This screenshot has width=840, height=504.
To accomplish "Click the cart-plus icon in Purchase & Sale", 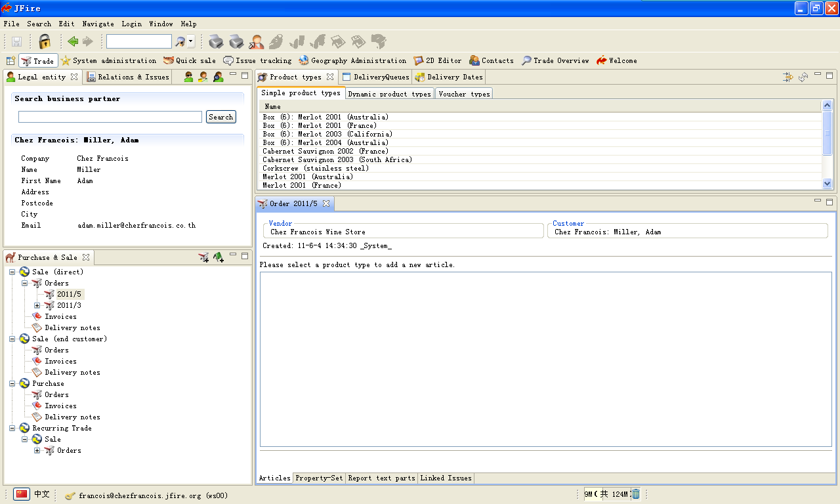I will (203, 257).
